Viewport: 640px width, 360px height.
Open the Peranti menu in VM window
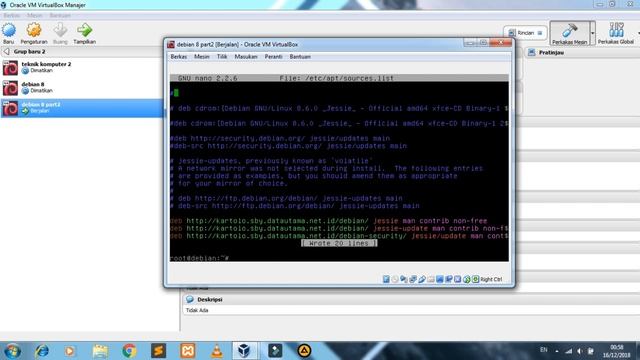pyautogui.click(x=273, y=57)
